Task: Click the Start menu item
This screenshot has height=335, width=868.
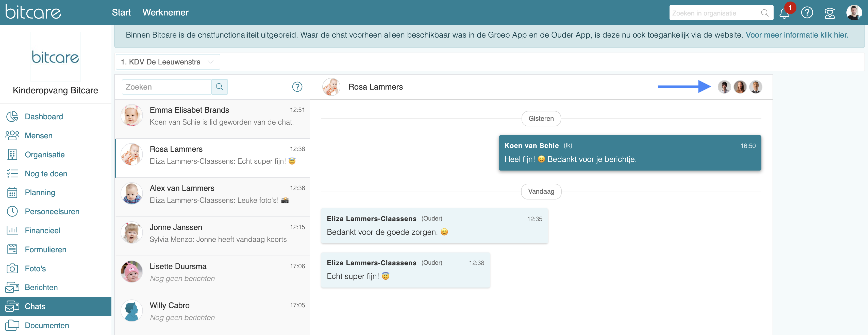Action: click(x=121, y=12)
